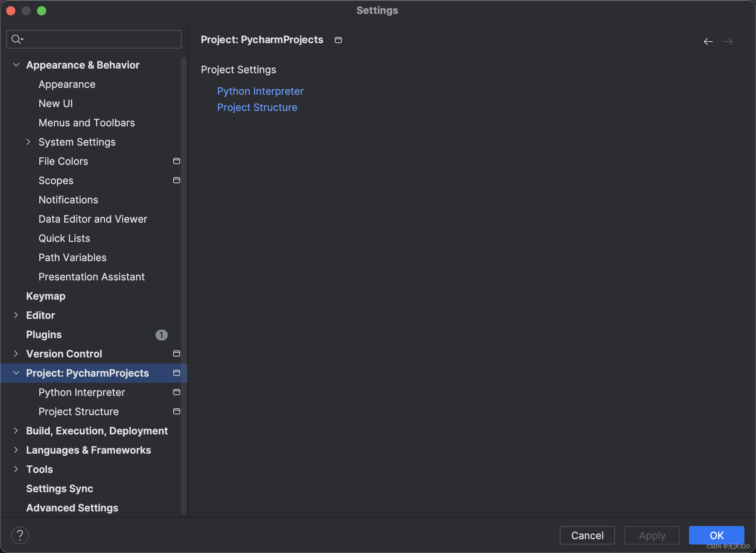Collapse the Appearance & Behavior section
The height and width of the screenshot is (553, 756).
pyautogui.click(x=16, y=65)
